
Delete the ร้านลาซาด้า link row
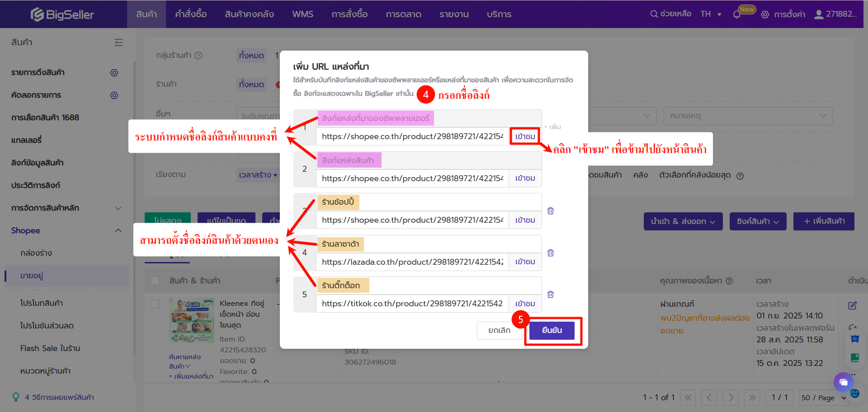[x=551, y=253]
